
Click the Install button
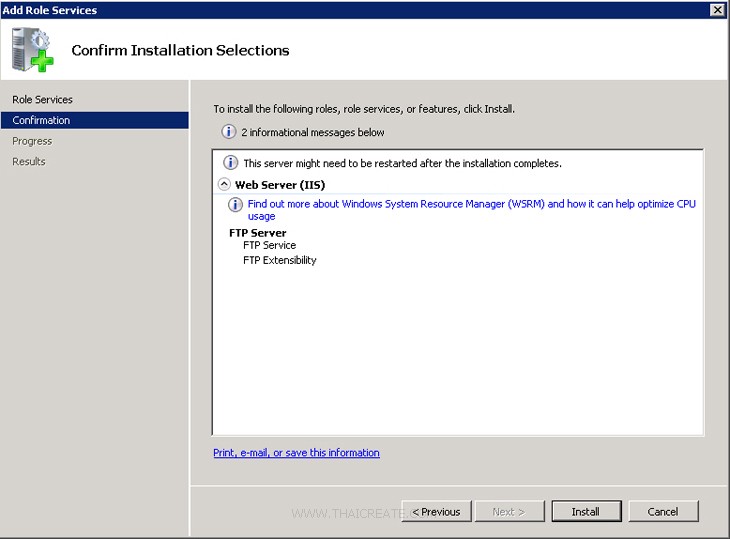click(586, 511)
